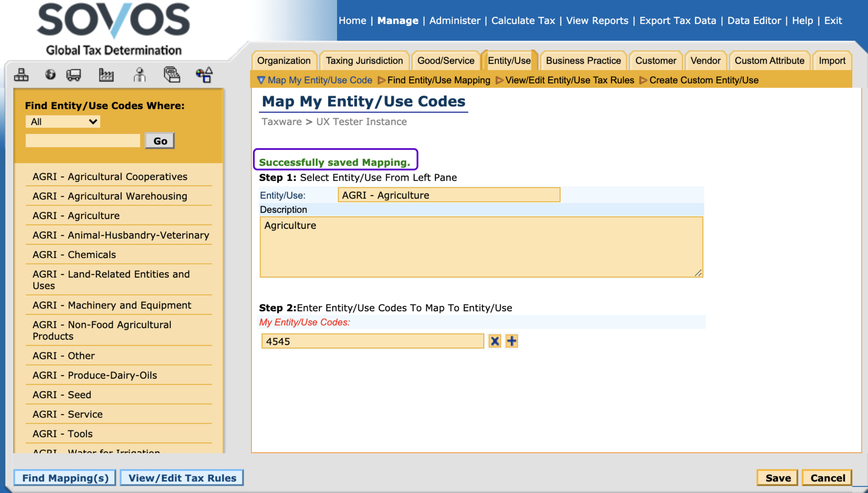
Task: Expand Find Entity/Use Mapping submenu arrow
Action: [x=381, y=80]
